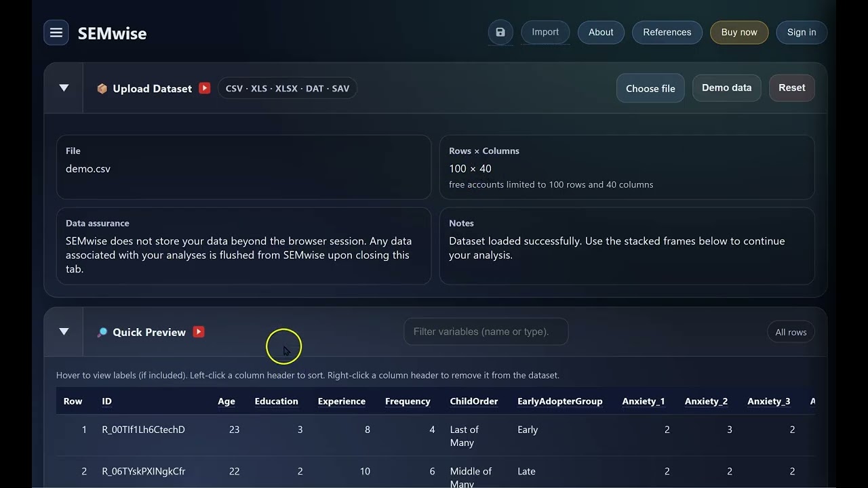Click the 'Last of Many' ChildOrder cell
The image size is (868, 488).
click(465, 436)
